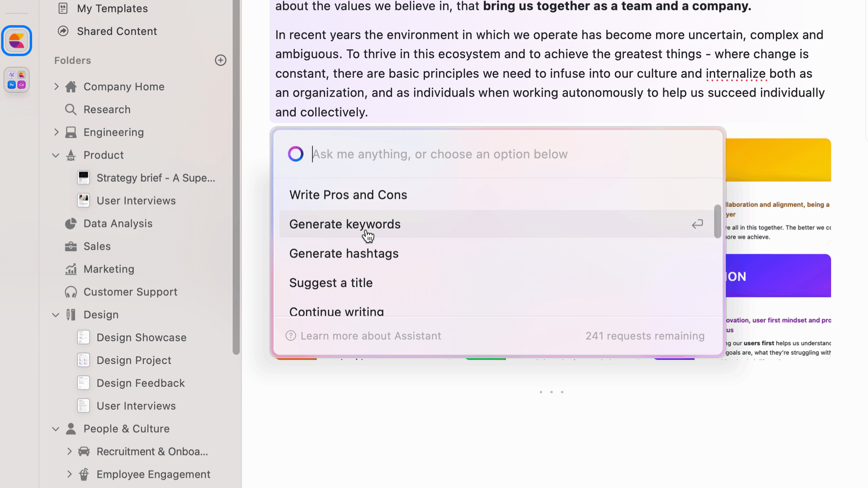The height and width of the screenshot is (488, 868).
Task: Collapse the Design folder
Action: point(56,314)
